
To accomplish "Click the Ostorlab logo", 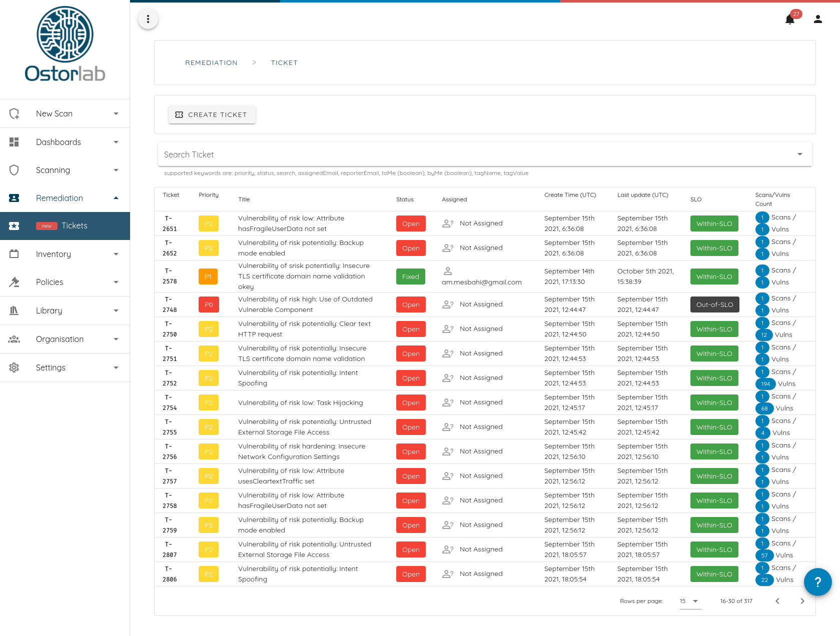I will tap(65, 44).
